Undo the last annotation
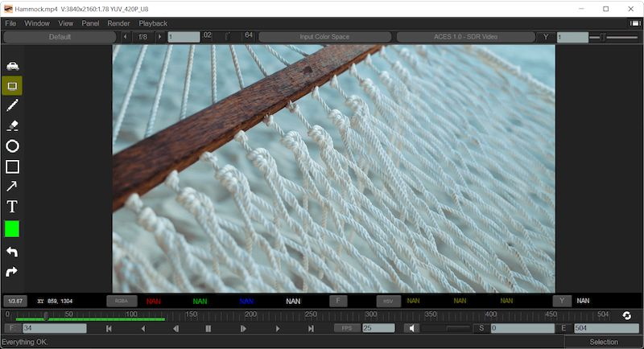The height and width of the screenshot is (349, 644). [x=12, y=252]
